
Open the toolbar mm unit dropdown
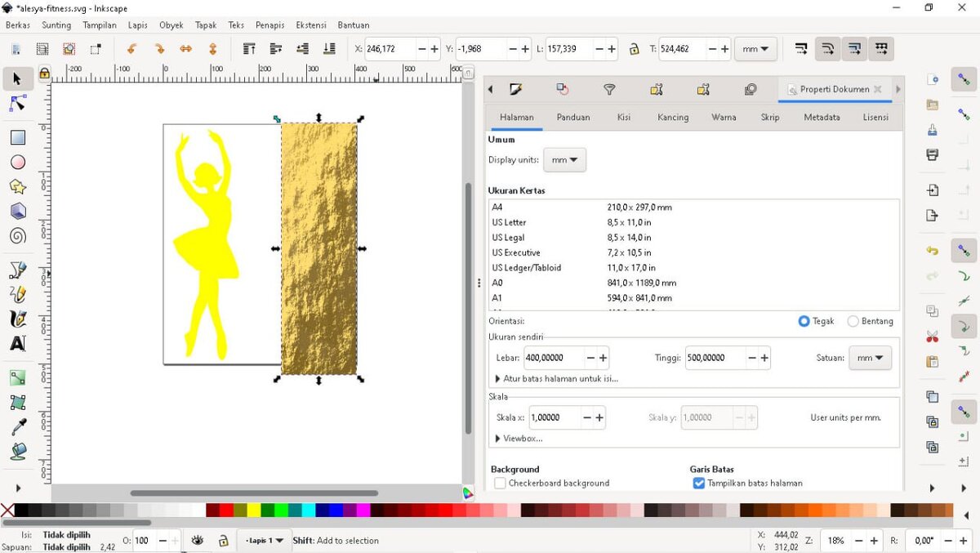755,49
